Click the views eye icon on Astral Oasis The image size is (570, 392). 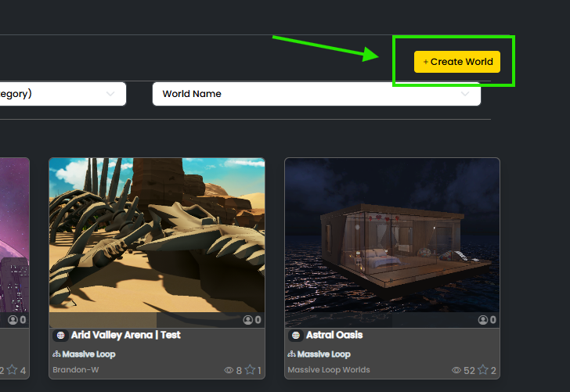[x=456, y=370]
